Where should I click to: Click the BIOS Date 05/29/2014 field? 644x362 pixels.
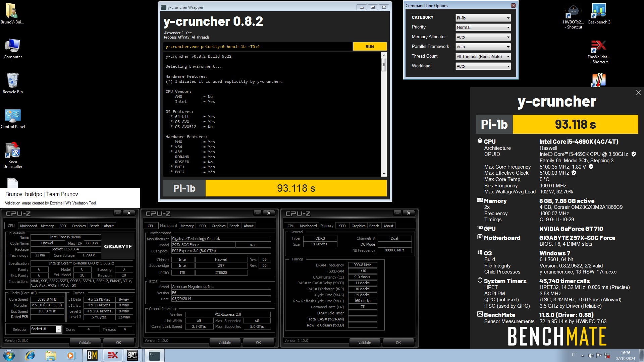[x=221, y=299]
